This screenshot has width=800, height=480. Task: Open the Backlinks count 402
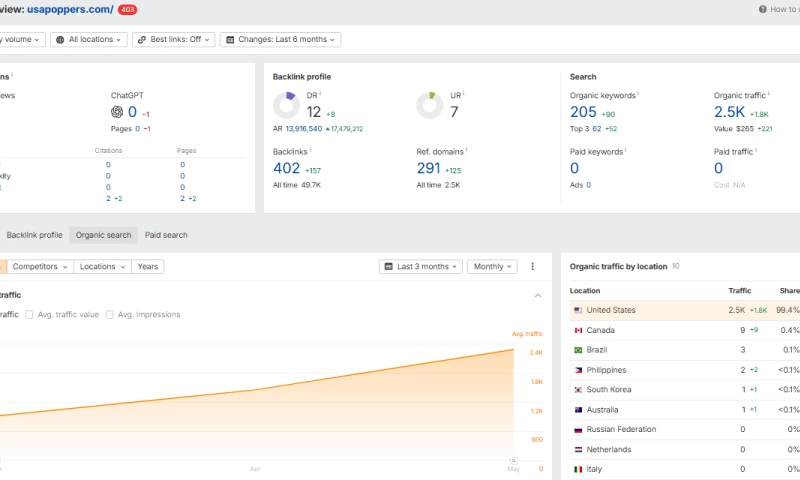pyautogui.click(x=286, y=168)
